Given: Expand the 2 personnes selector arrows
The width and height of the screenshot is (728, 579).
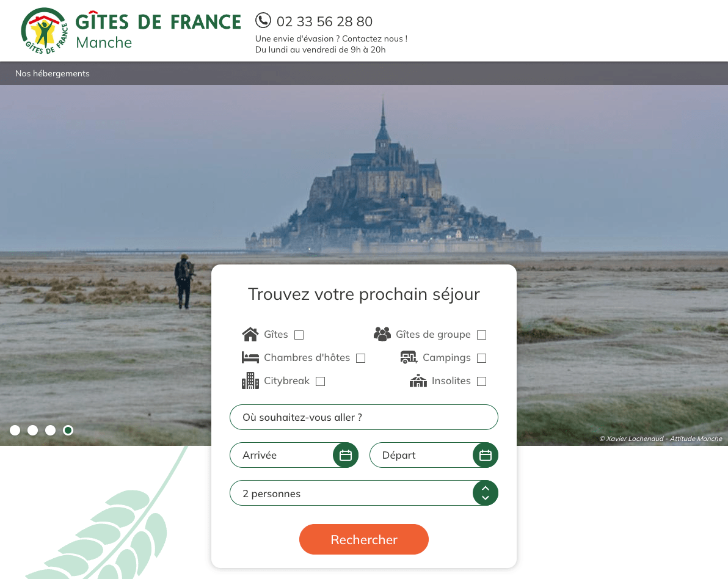Looking at the screenshot, I should tap(485, 493).
